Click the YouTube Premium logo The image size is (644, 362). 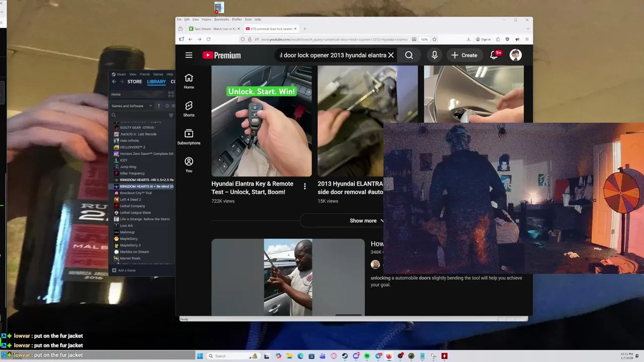click(x=221, y=55)
